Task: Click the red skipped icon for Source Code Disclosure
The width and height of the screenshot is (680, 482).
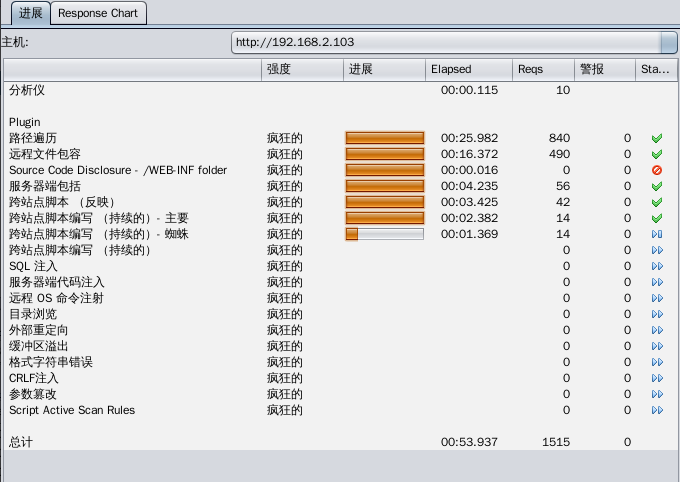Action: coord(657,170)
